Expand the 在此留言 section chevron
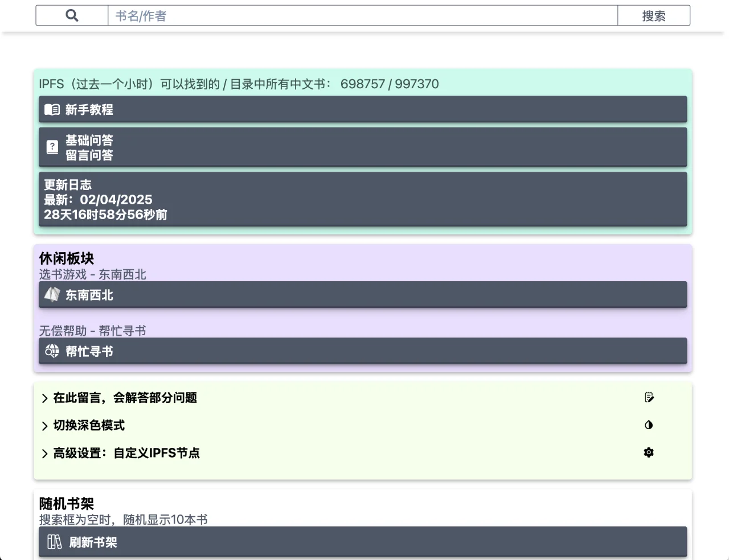 coord(44,398)
